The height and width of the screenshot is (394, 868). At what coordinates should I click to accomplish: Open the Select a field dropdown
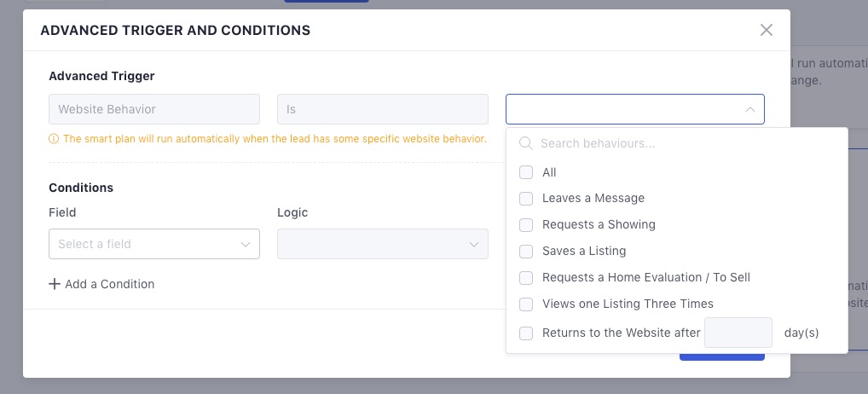(x=154, y=244)
